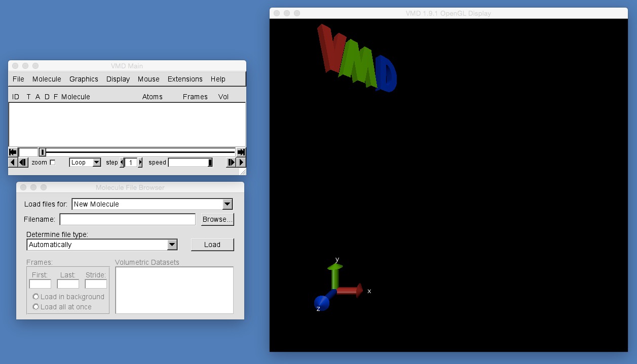The image size is (637, 364).
Task: Click the Vol column header
Action: [223, 97]
